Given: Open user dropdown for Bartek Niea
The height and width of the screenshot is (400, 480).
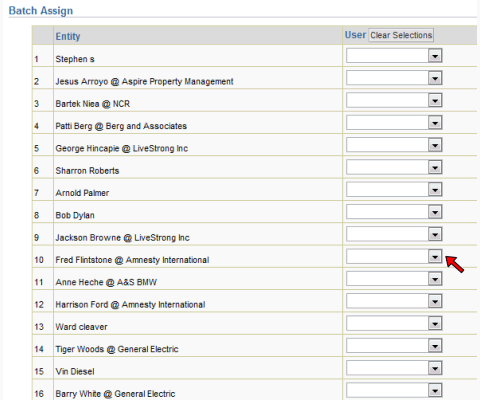Looking at the screenshot, I should [394, 100].
